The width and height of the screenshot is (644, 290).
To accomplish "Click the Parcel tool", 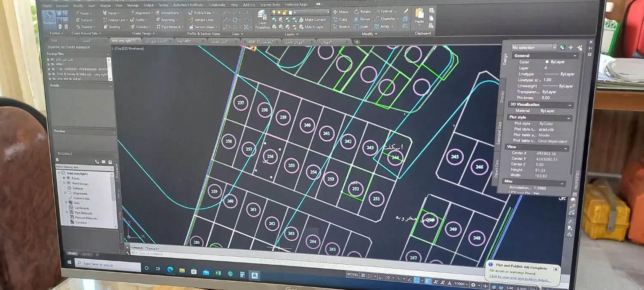I will pos(110,13).
